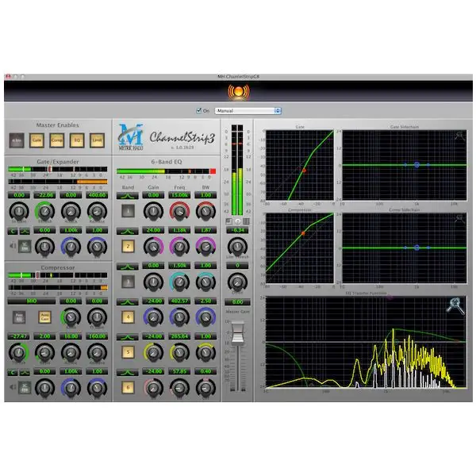The image size is (476, 476).
Task: Click the band 1 Freq knob
Action: (x=179, y=211)
